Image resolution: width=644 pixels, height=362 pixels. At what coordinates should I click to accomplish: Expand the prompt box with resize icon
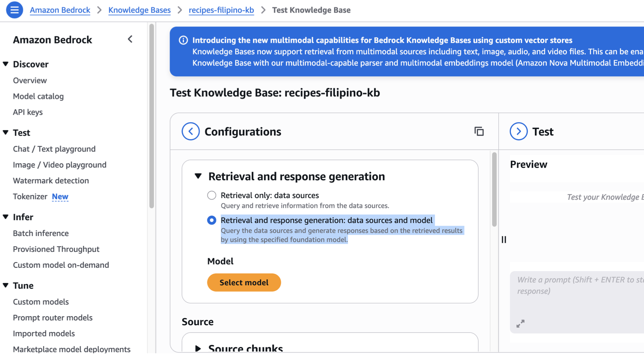(520, 323)
